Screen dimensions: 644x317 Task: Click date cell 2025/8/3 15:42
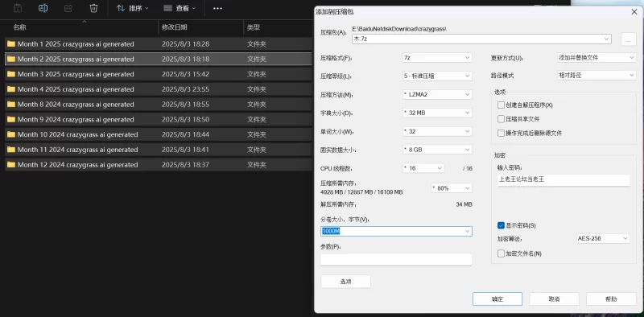pos(186,74)
